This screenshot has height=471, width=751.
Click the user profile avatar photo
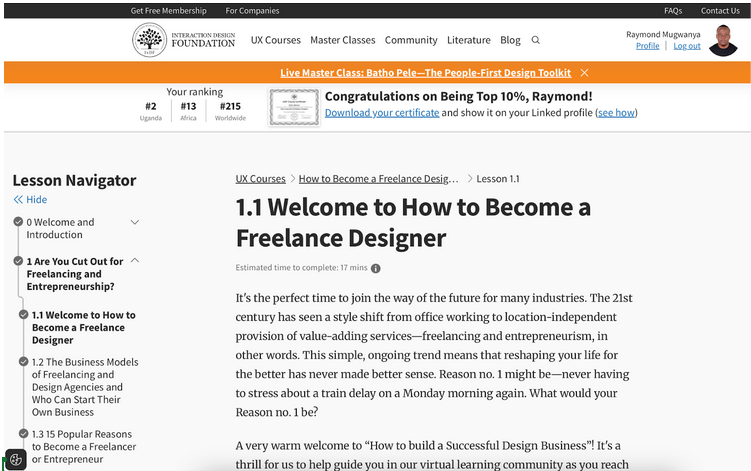722,41
